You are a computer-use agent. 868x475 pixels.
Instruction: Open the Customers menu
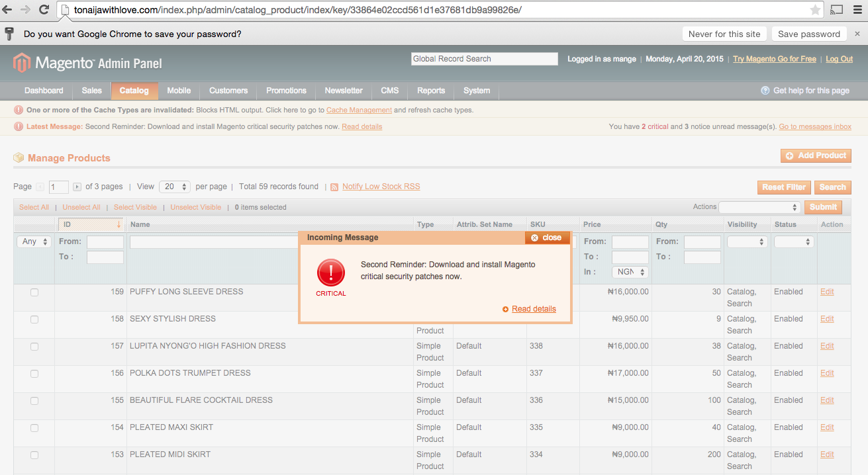[228, 91]
